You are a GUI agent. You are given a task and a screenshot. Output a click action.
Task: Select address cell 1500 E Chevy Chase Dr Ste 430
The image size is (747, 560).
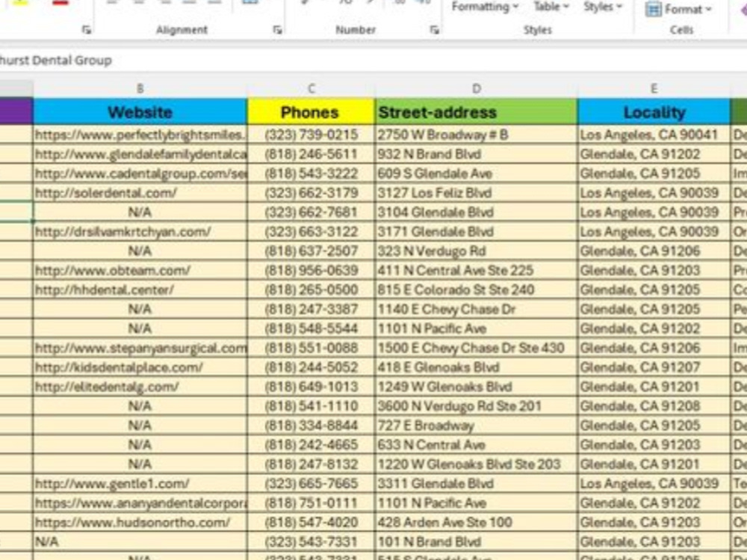pyautogui.click(x=476, y=348)
